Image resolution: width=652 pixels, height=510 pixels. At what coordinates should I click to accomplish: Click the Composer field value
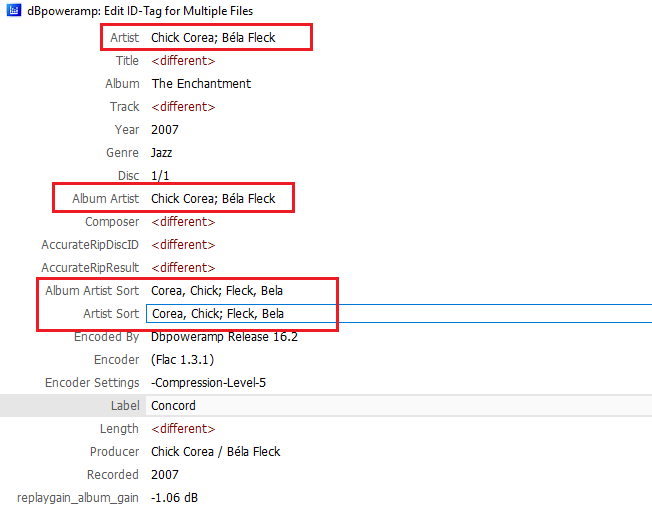pos(183,222)
